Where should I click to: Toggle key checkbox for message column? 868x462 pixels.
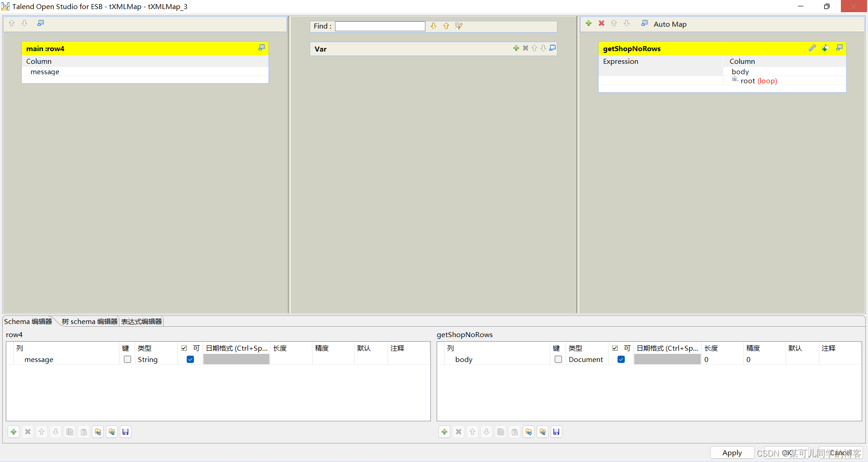[x=127, y=359]
